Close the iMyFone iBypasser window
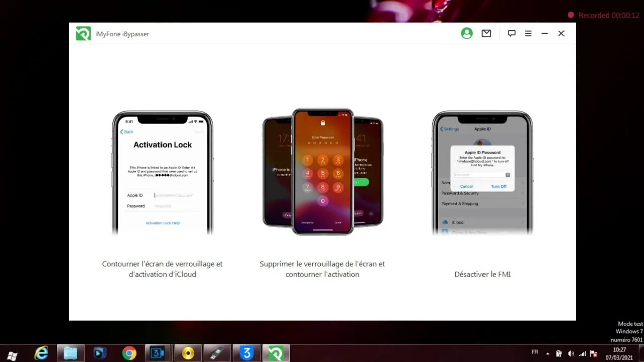The width and height of the screenshot is (644, 362). [561, 33]
